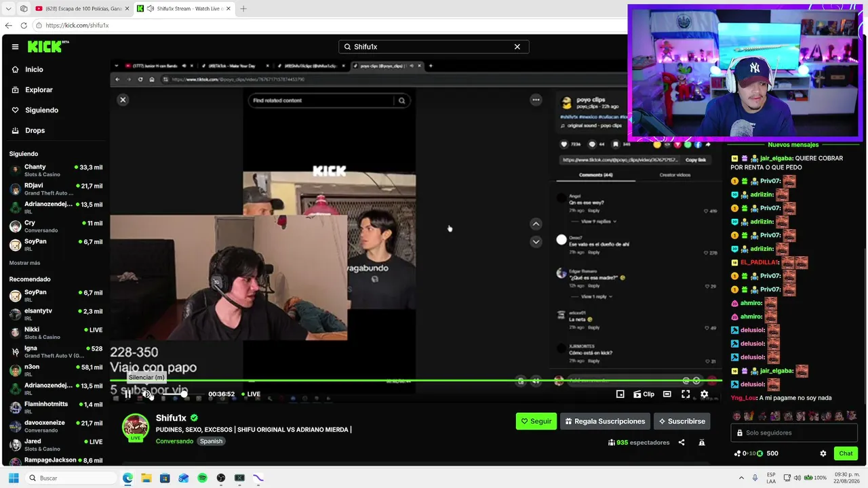
Task: Click the Seguir follow button
Action: pos(536,421)
